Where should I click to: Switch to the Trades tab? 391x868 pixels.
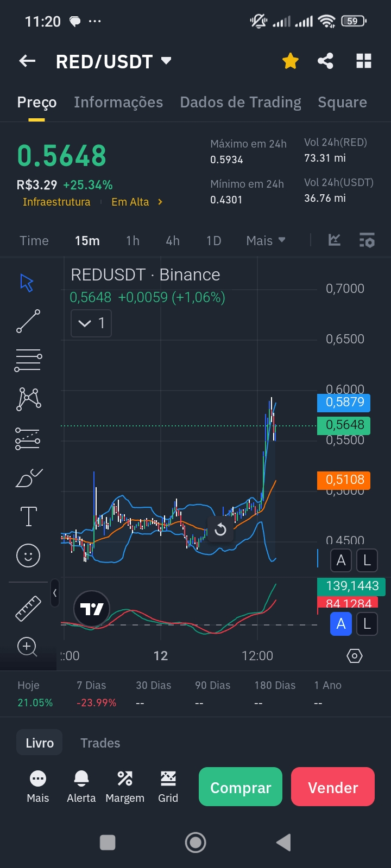pyautogui.click(x=100, y=743)
